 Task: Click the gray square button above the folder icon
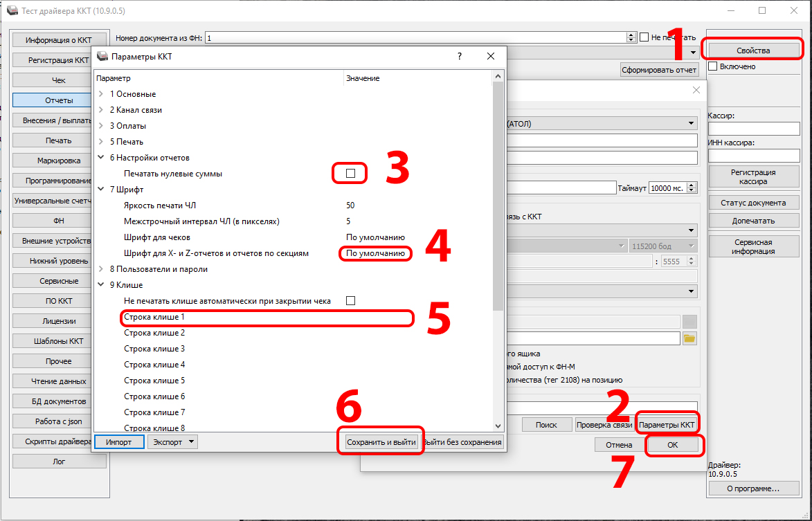point(689,321)
